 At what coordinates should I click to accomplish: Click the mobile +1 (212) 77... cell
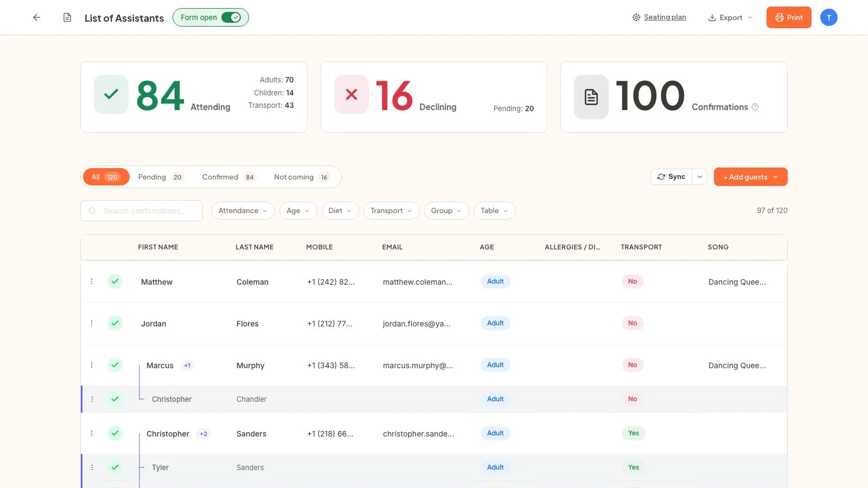[x=330, y=324]
